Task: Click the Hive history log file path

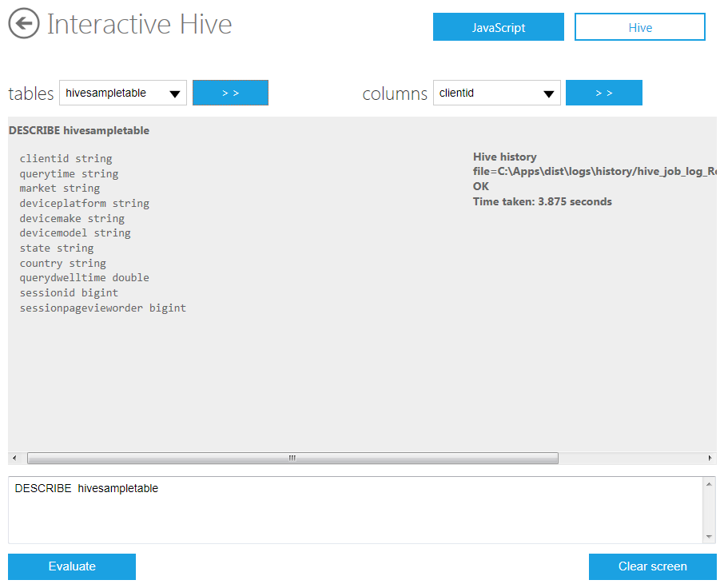Action: 593,172
